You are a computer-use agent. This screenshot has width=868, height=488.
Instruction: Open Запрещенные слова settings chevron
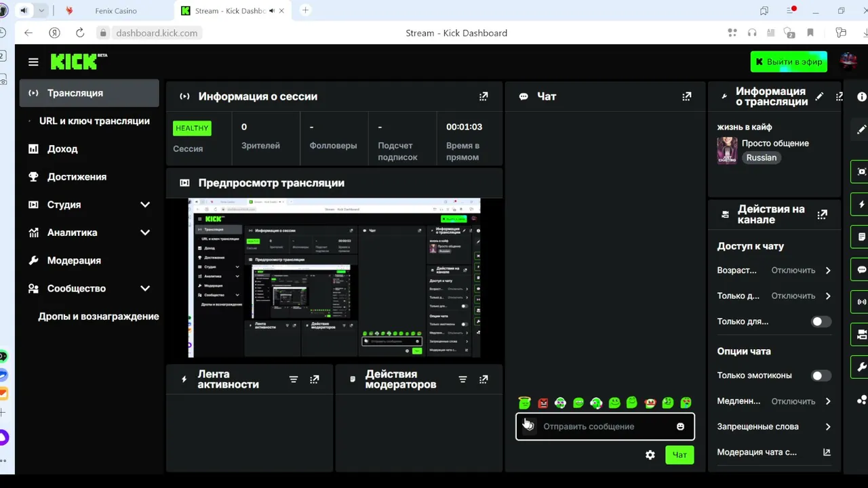click(828, 426)
